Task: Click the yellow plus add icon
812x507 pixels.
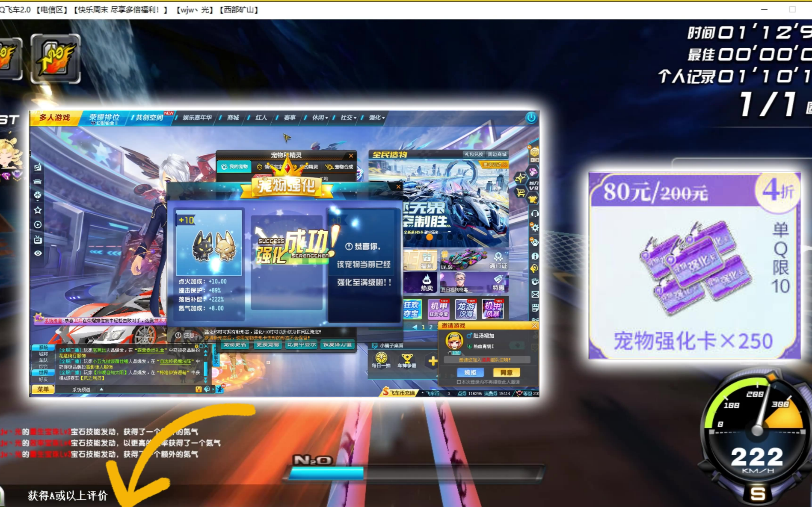Action: point(433,361)
